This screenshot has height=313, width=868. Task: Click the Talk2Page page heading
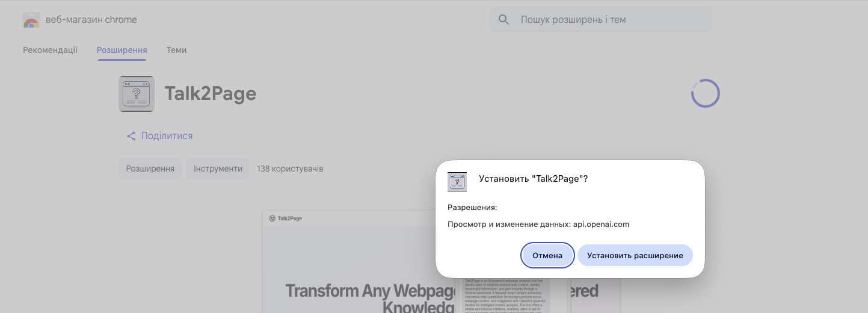(x=211, y=94)
